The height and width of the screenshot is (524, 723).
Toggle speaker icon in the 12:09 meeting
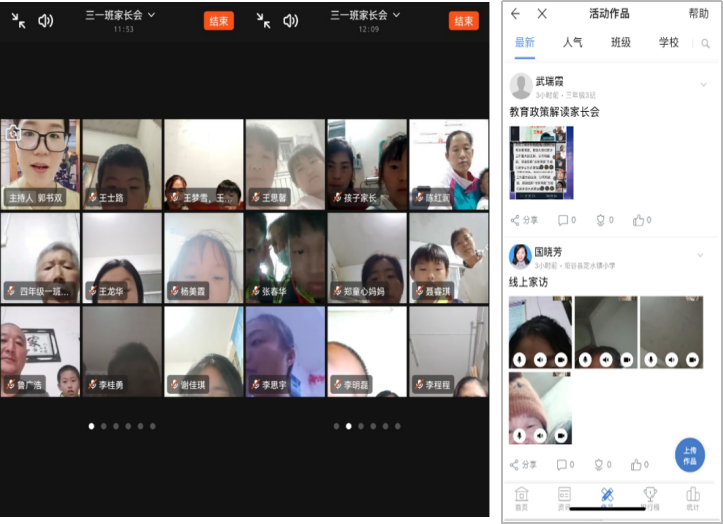click(291, 20)
